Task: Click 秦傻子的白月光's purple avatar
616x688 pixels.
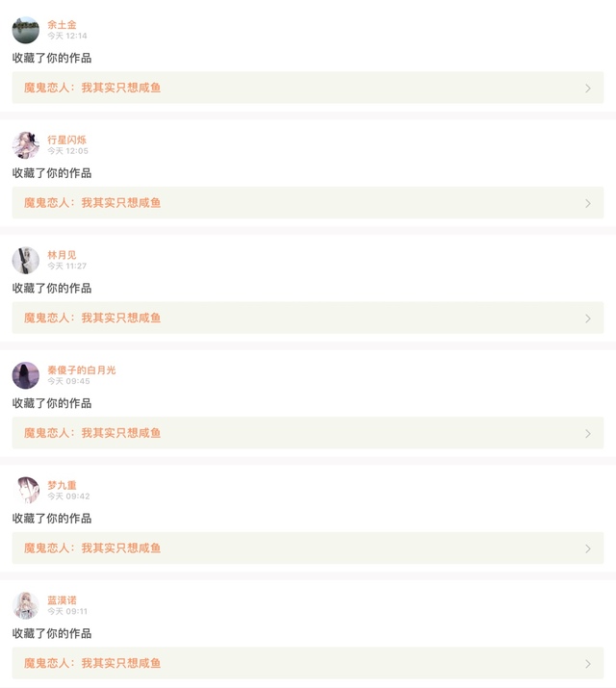Action: [x=26, y=375]
